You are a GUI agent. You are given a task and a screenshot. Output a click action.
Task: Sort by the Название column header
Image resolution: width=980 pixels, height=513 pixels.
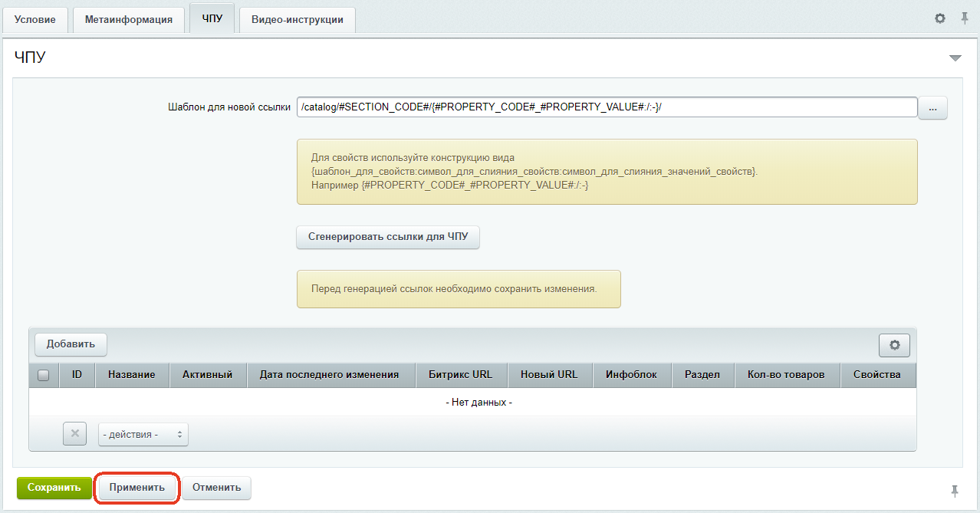click(132, 375)
